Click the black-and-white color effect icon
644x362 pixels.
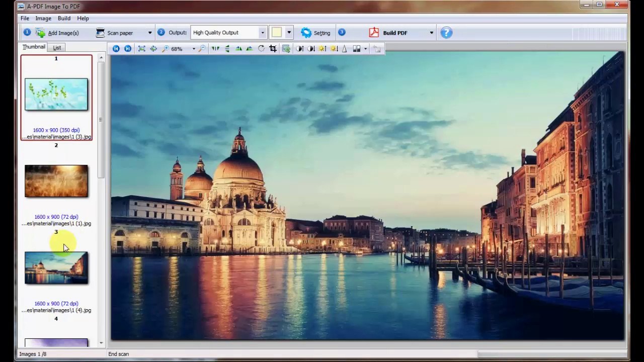point(356,49)
